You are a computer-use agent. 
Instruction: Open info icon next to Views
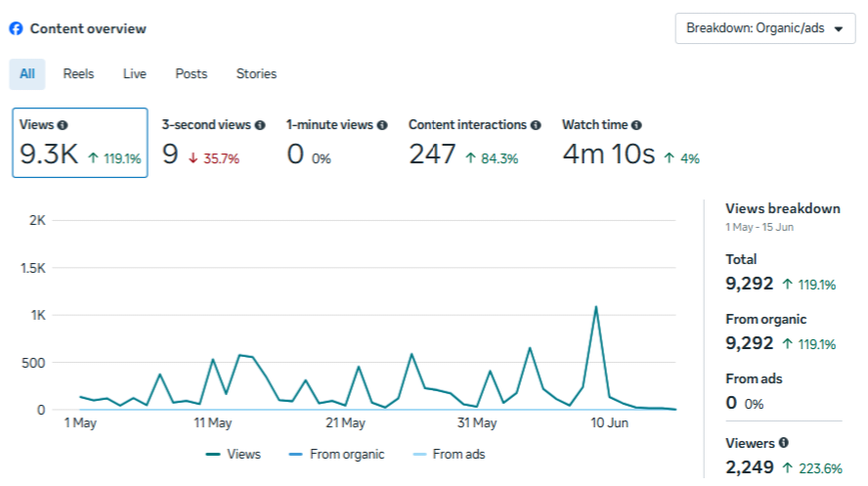point(63,125)
